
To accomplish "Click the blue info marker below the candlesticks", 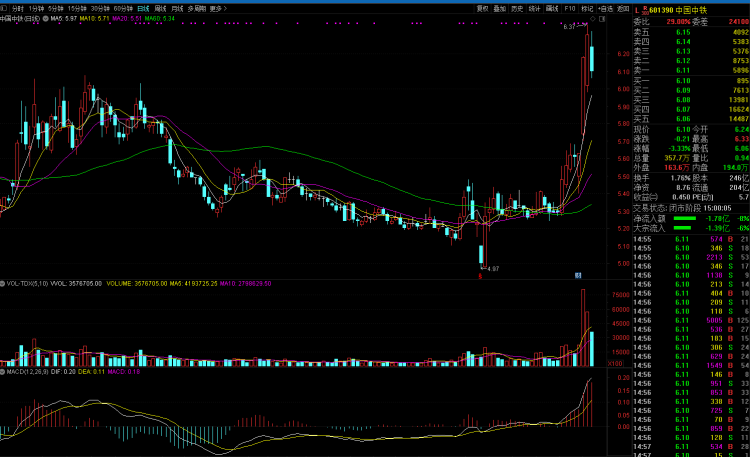I will 578,275.
